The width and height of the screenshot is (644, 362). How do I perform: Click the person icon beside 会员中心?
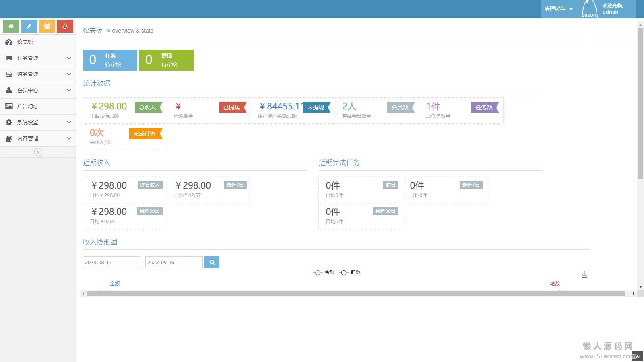(9, 90)
